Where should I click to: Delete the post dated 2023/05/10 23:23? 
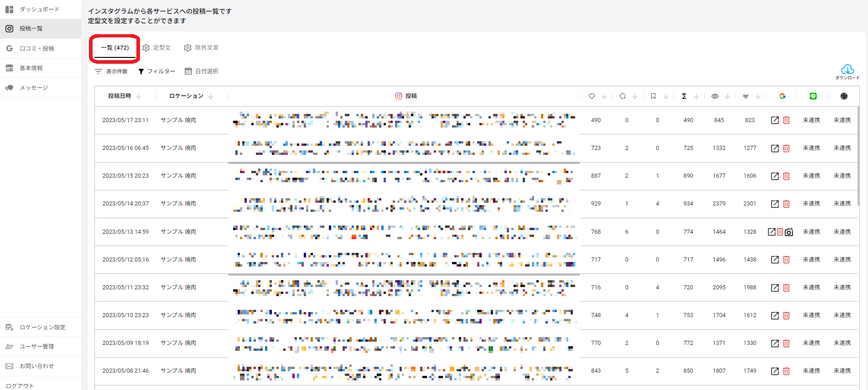point(786,316)
